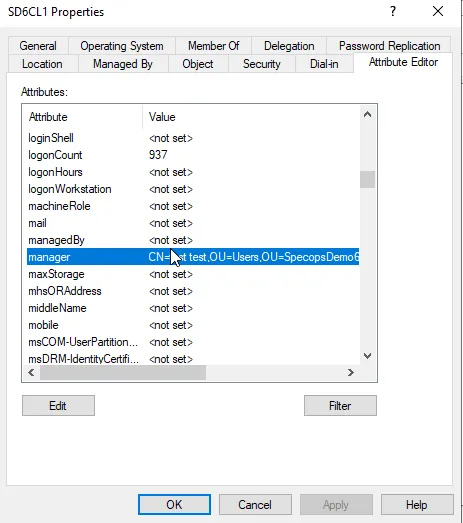This screenshot has width=463, height=523.
Task: Click the left arrow of horizontal scrollbar
Action: pyautogui.click(x=31, y=372)
